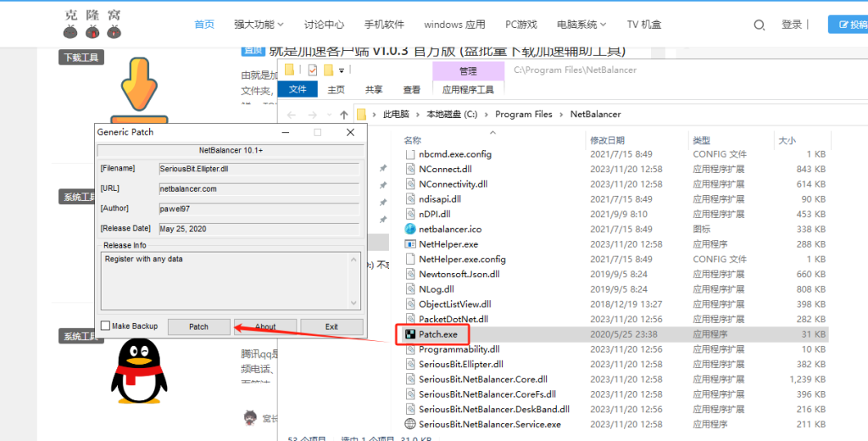The height and width of the screenshot is (441, 868).
Task: Click the Explorer Forward arrow
Action: [312, 114]
